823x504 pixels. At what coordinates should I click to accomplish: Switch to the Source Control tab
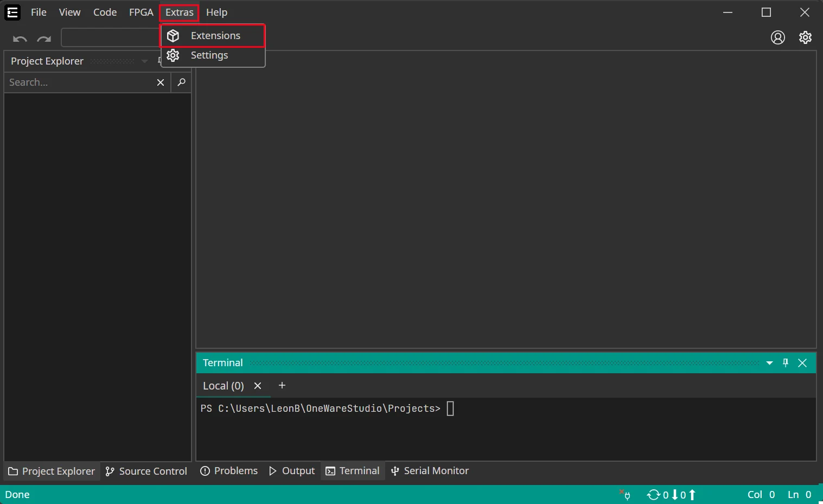point(146,471)
